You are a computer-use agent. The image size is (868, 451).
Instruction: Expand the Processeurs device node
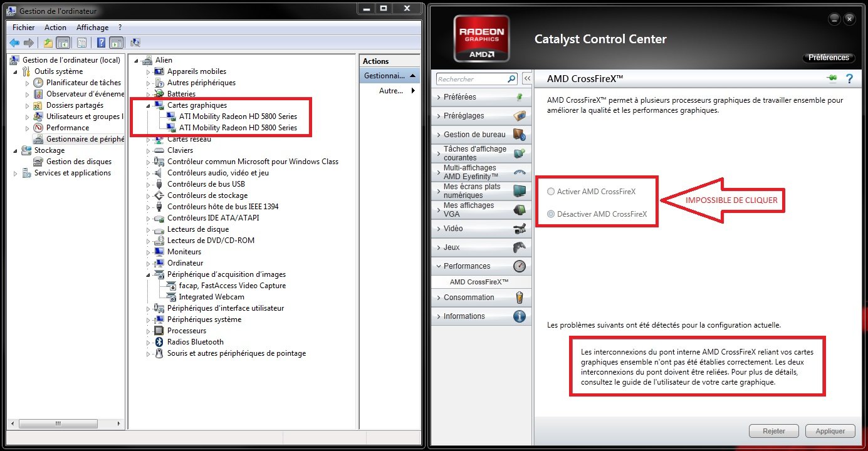(149, 331)
